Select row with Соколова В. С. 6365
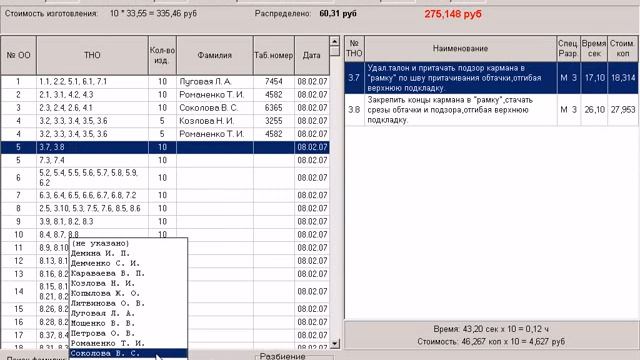 (x=165, y=108)
